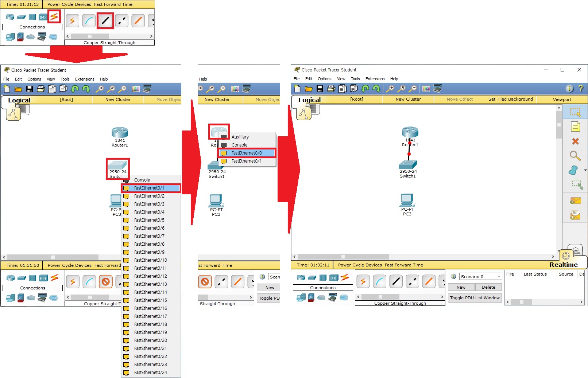This screenshot has height=378, width=588.
Task: Click Delete scenario button
Action: click(488, 287)
